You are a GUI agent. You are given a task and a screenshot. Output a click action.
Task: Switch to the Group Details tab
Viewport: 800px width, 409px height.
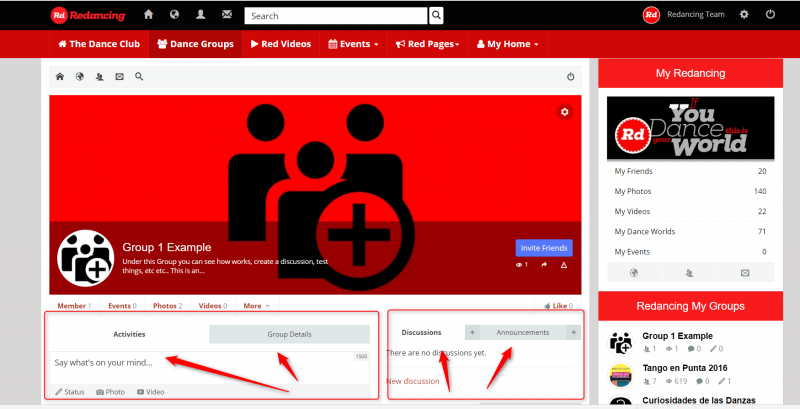289,334
